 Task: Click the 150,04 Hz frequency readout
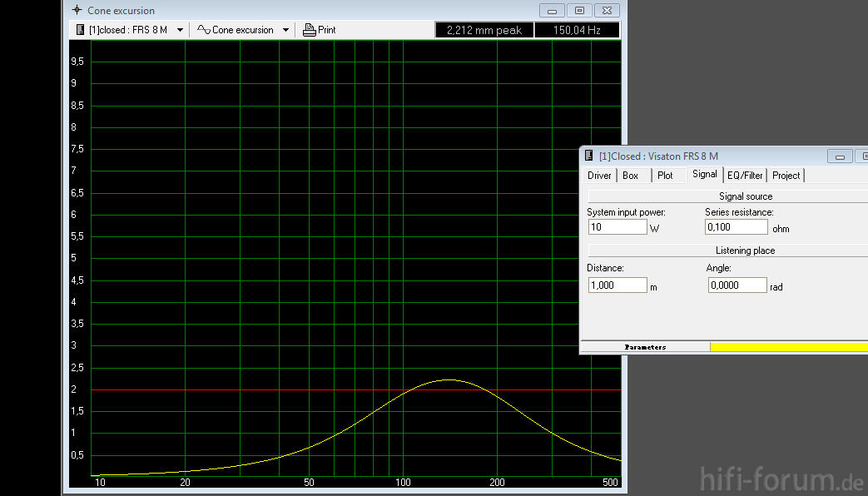pos(576,30)
